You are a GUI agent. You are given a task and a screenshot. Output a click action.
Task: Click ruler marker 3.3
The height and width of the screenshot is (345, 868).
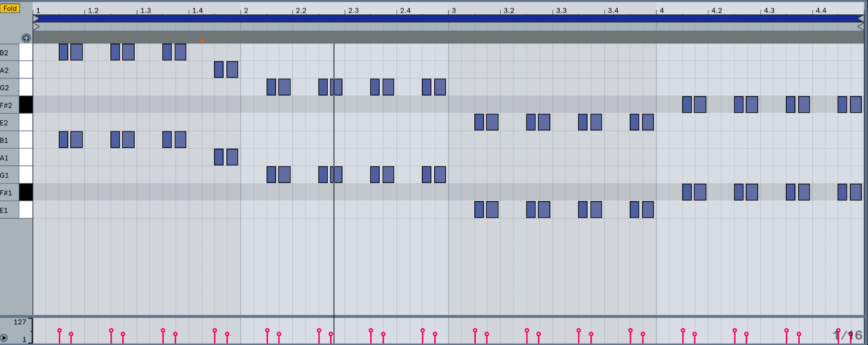561,10
